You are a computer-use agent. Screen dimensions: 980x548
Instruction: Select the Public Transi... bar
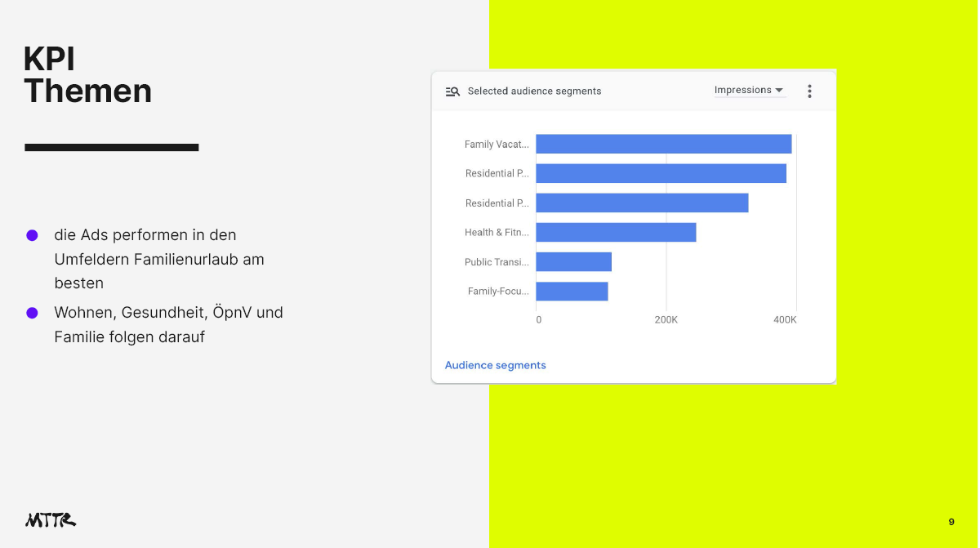click(x=573, y=262)
